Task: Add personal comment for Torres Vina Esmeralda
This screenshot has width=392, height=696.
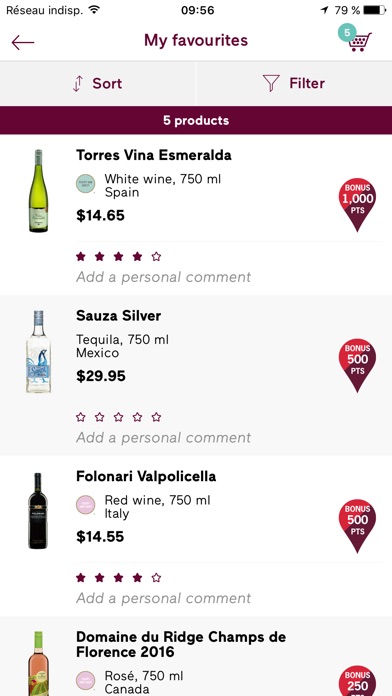Action: click(163, 277)
